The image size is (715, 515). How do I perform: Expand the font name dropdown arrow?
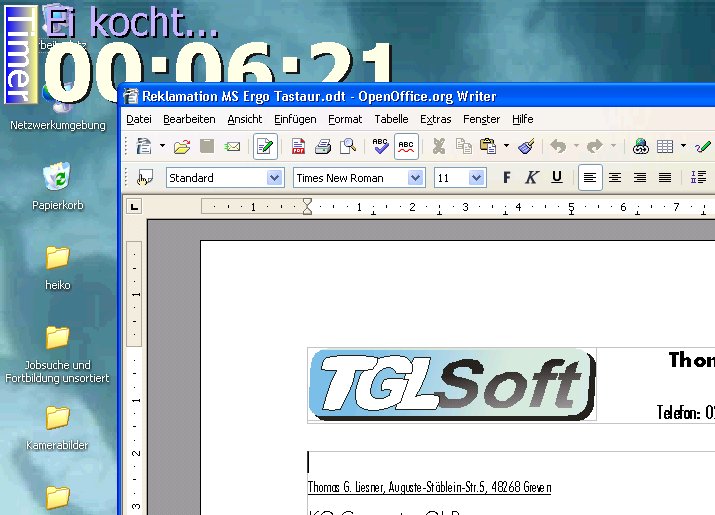pyautogui.click(x=415, y=178)
